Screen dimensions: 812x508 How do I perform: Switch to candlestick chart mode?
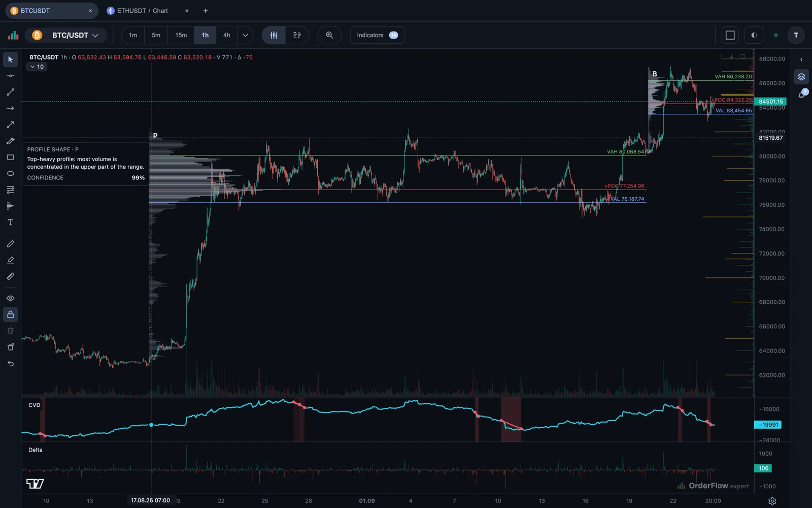click(x=274, y=35)
